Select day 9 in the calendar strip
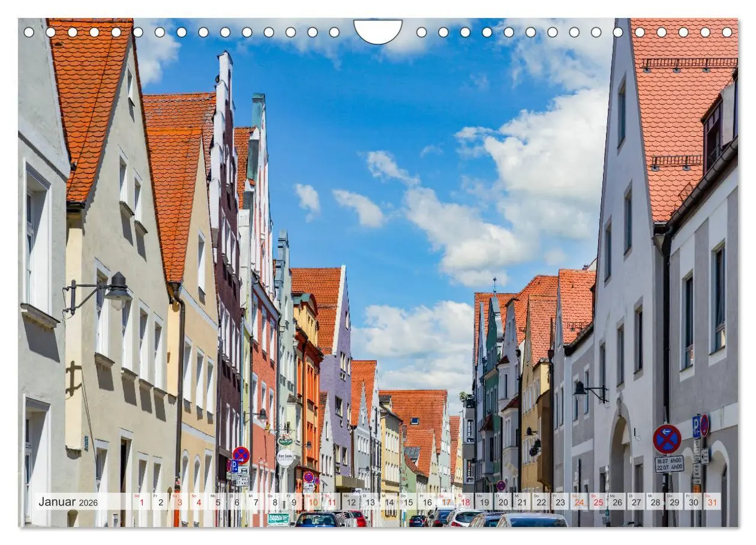 tap(294, 502)
